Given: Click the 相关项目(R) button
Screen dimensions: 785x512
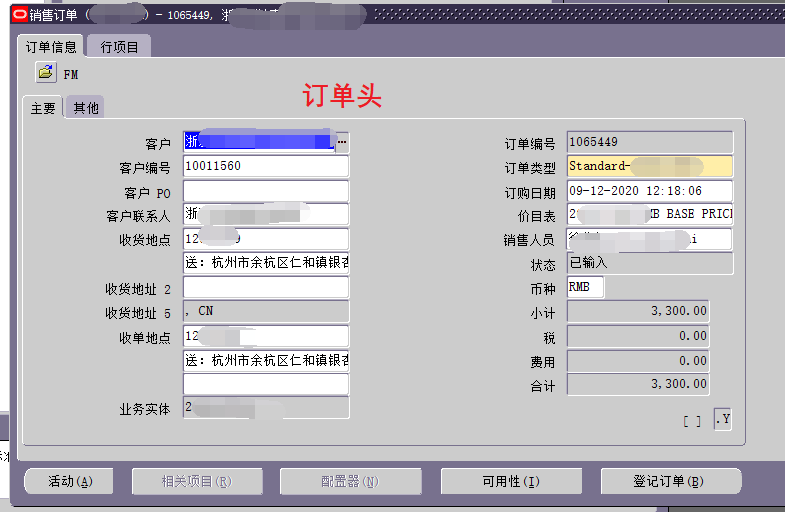Looking at the screenshot, I should 196,481.
